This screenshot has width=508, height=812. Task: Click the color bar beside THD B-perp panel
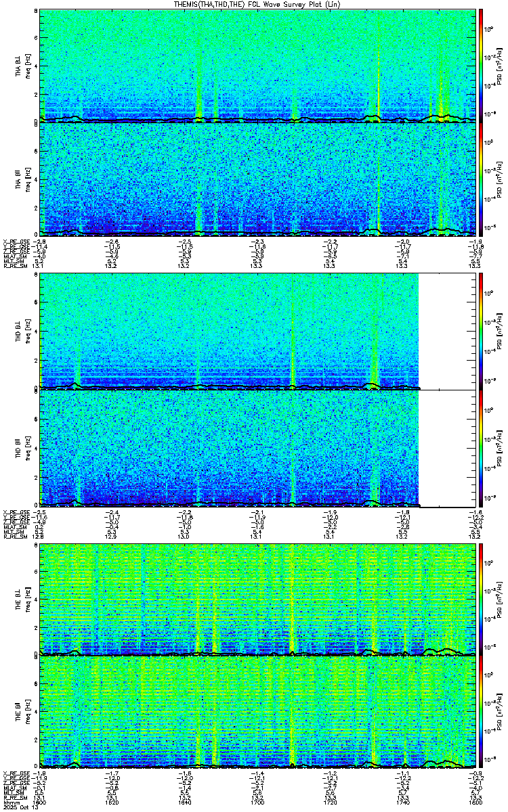pos(480,331)
